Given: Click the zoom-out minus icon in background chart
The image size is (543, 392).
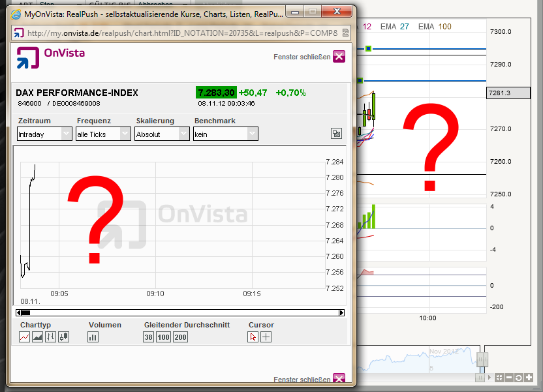Looking at the screenshot, I should tap(509, 378).
